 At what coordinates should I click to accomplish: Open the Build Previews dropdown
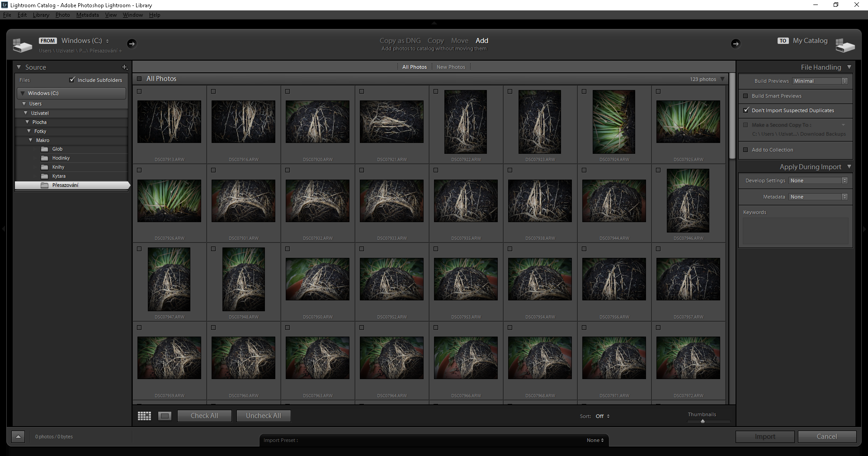tap(820, 81)
